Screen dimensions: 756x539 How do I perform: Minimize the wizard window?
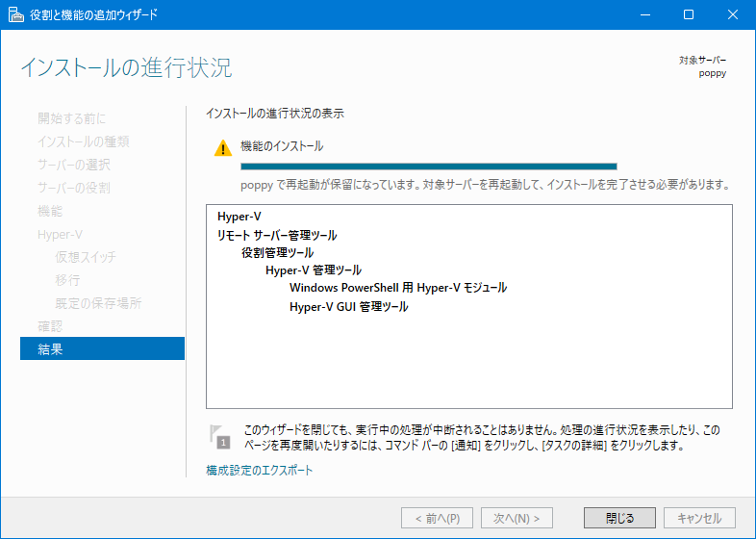tap(645, 15)
